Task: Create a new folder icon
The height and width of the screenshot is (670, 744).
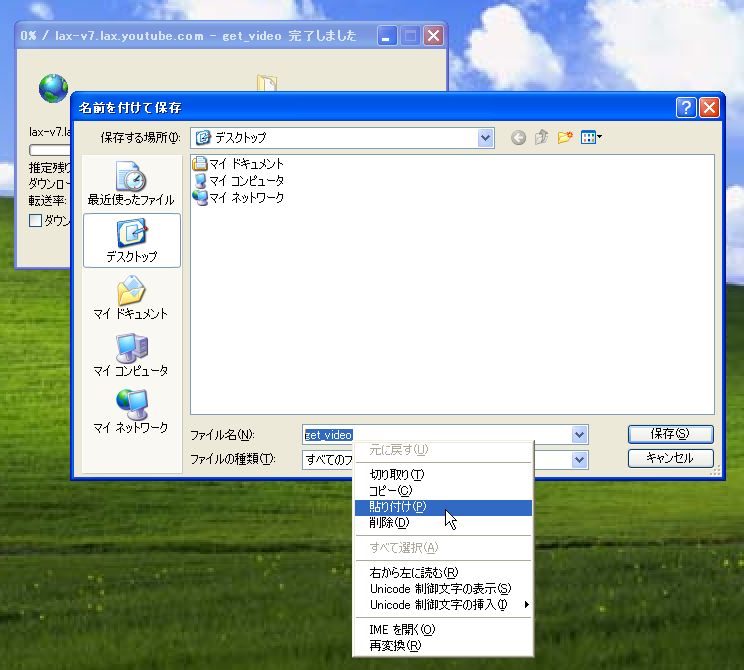Action: click(x=565, y=138)
